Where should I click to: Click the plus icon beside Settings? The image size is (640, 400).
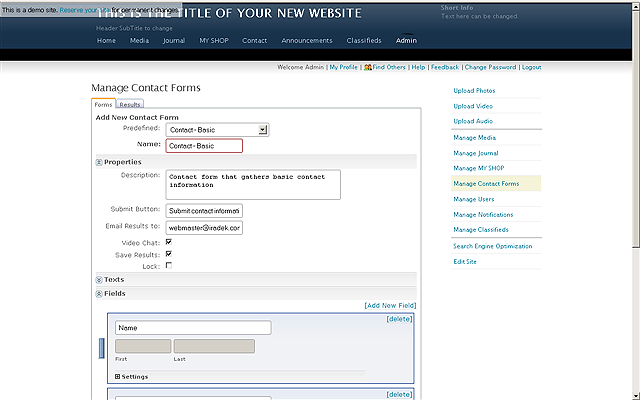115,377
